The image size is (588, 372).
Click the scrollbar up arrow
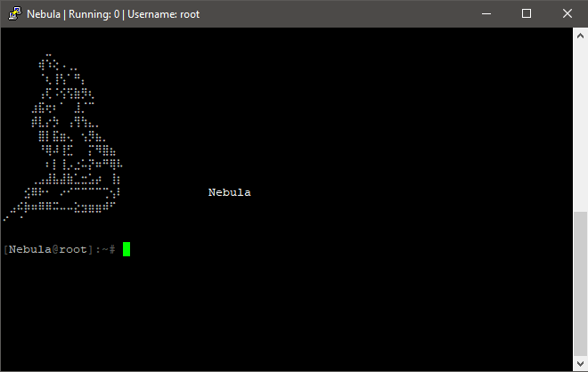(580, 36)
